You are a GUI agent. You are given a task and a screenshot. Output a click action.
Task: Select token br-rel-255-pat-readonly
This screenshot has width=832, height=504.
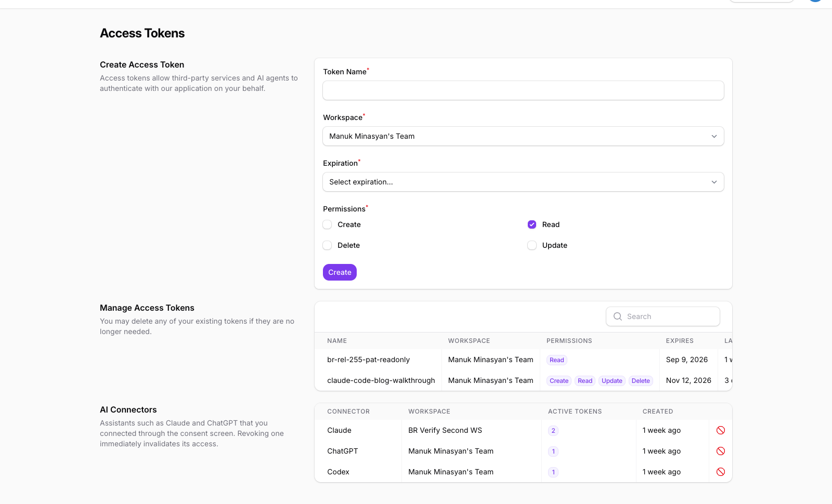(368, 360)
